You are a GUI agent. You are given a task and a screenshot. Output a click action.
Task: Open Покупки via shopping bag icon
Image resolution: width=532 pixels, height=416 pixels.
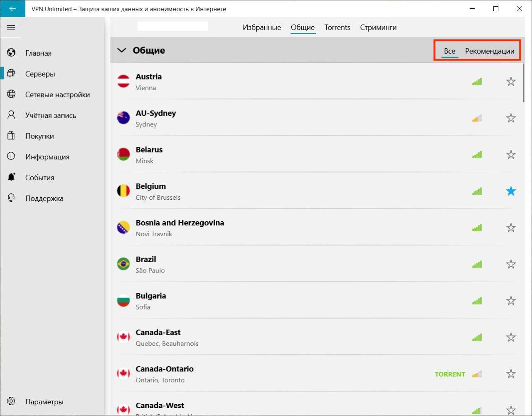pos(11,136)
